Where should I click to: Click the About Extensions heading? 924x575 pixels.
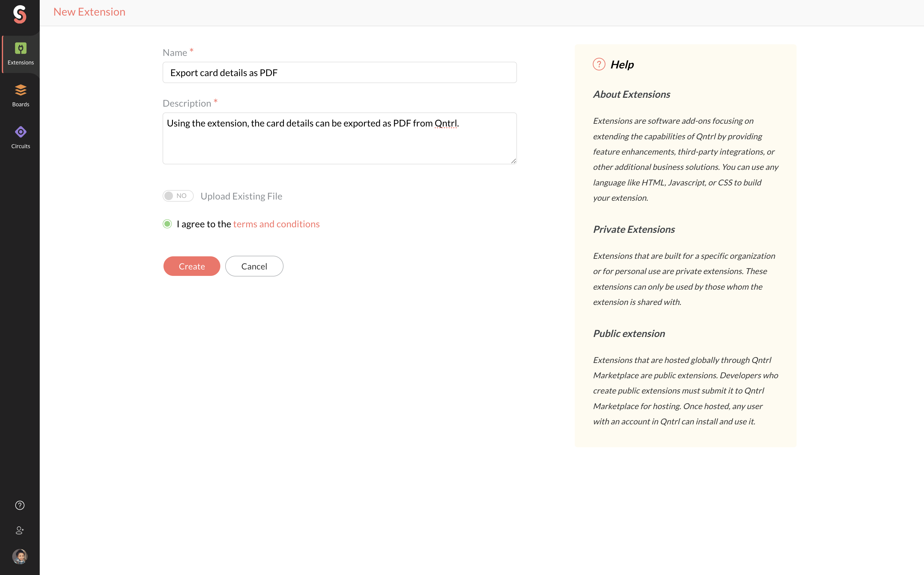point(632,94)
